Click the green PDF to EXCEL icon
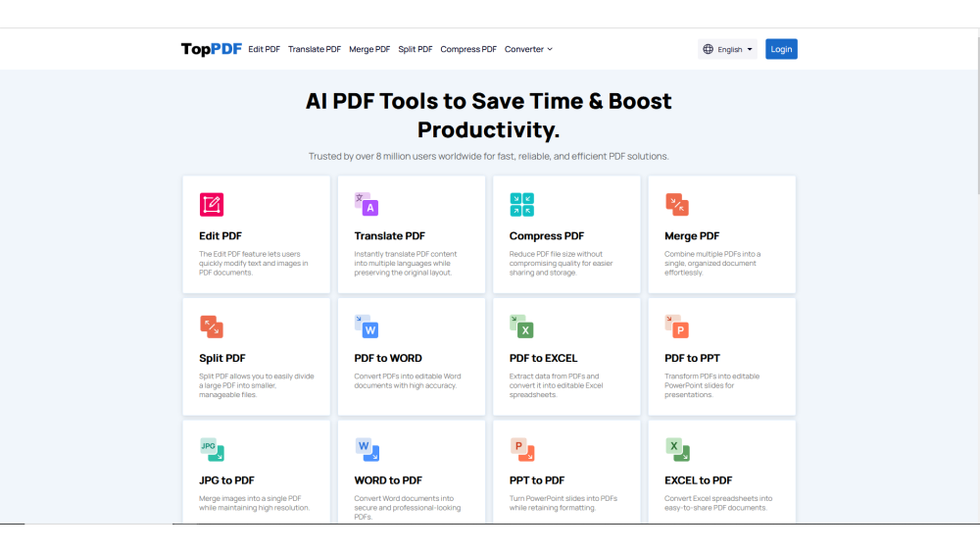The image size is (980, 552). 521,326
